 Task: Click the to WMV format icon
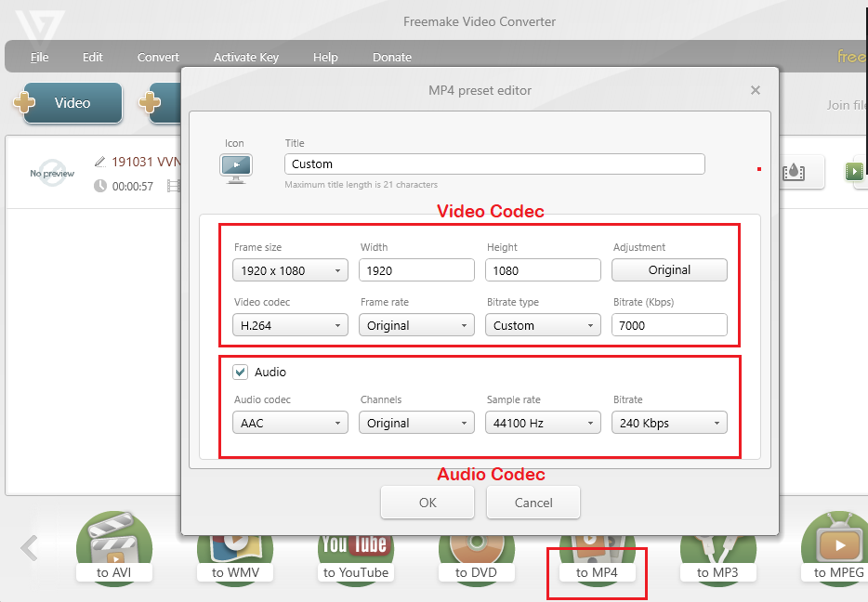point(235,559)
